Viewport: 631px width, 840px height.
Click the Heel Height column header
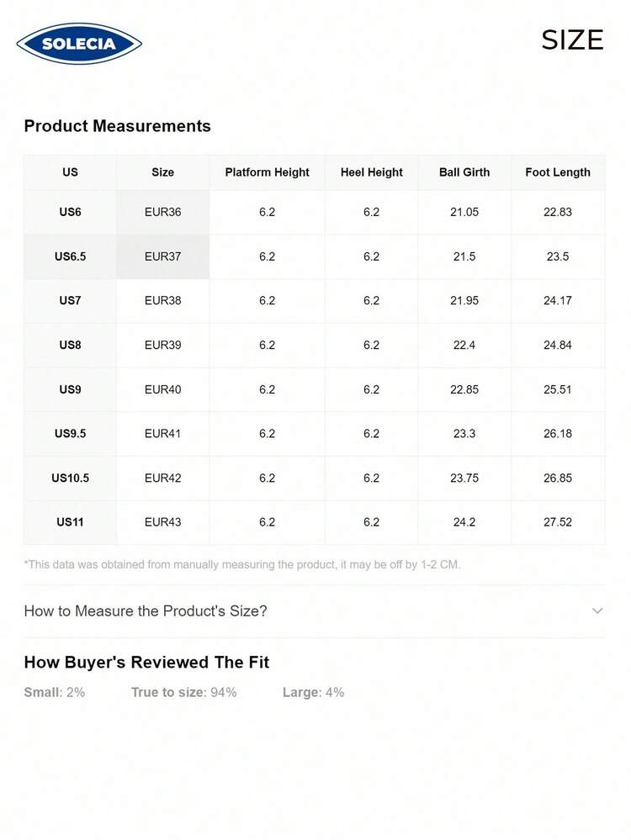[x=371, y=172]
